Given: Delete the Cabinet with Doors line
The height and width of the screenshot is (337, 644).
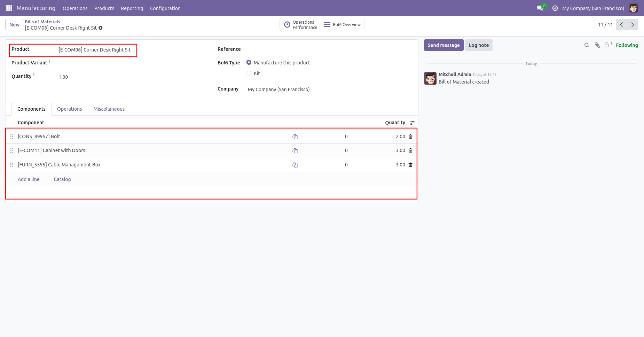Looking at the screenshot, I should (x=410, y=150).
